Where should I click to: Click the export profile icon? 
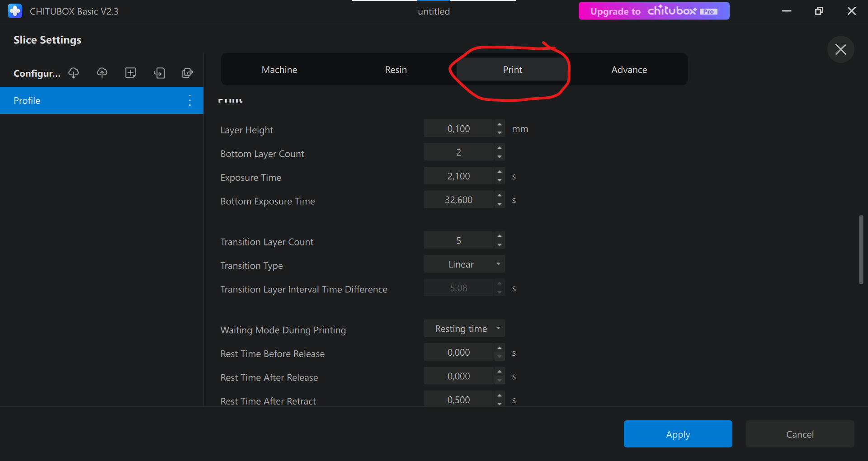188,73
